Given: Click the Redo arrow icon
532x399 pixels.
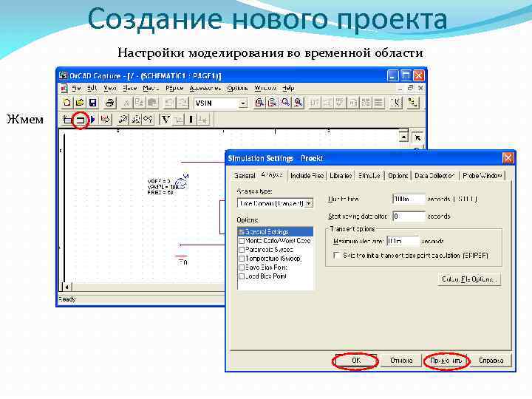Looking at the screenshot, I should [x=183, y=103].
